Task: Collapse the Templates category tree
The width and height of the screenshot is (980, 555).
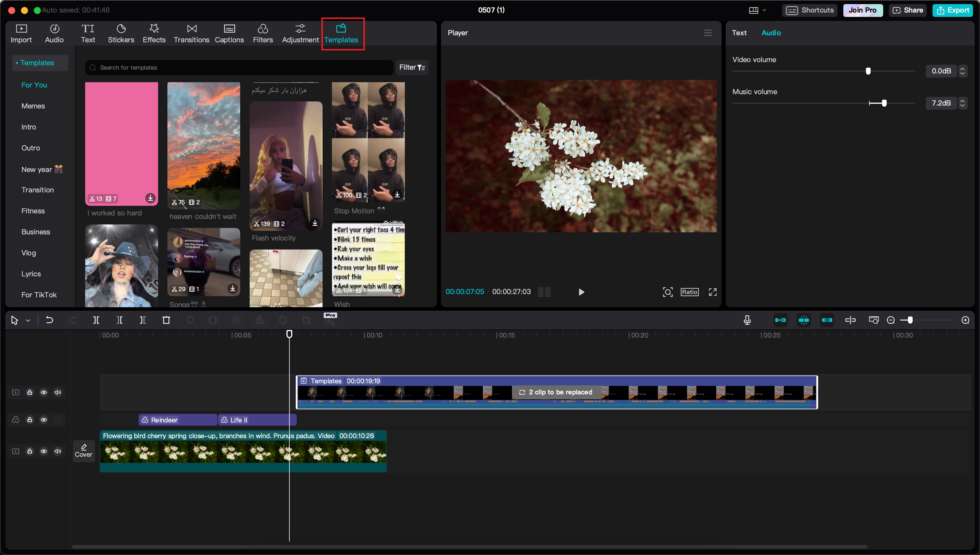Action: (x=17, y=63)
